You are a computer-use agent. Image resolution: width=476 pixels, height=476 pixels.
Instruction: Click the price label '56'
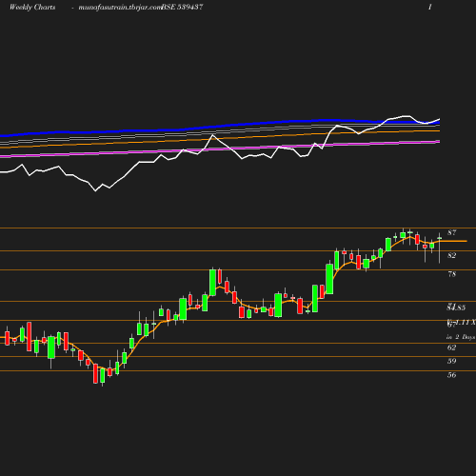452,375
